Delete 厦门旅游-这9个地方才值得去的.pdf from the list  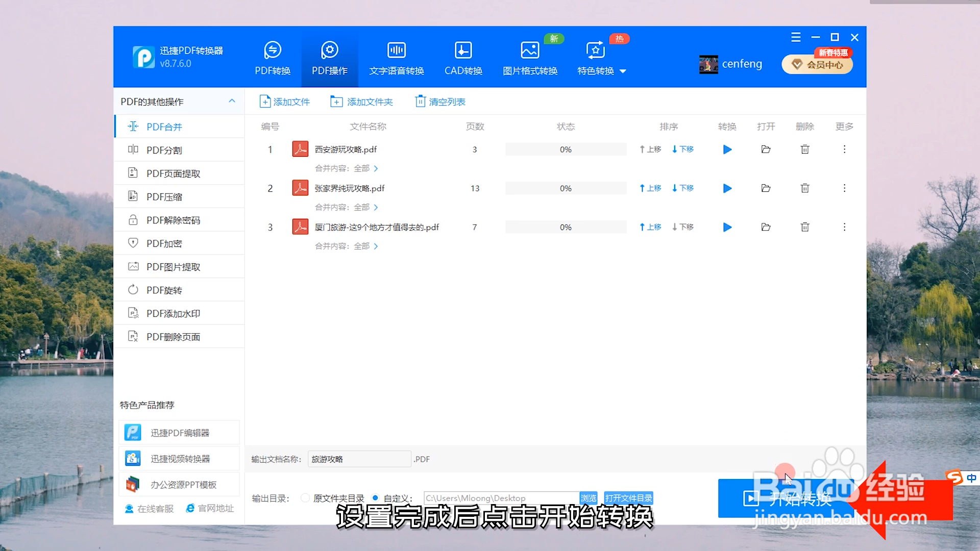(804, 227)
